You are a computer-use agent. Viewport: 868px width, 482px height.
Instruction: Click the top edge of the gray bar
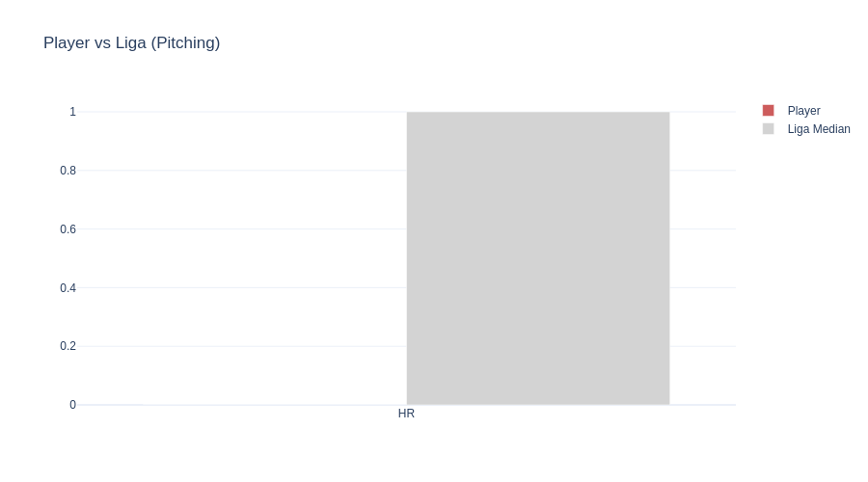pos(537,113)
